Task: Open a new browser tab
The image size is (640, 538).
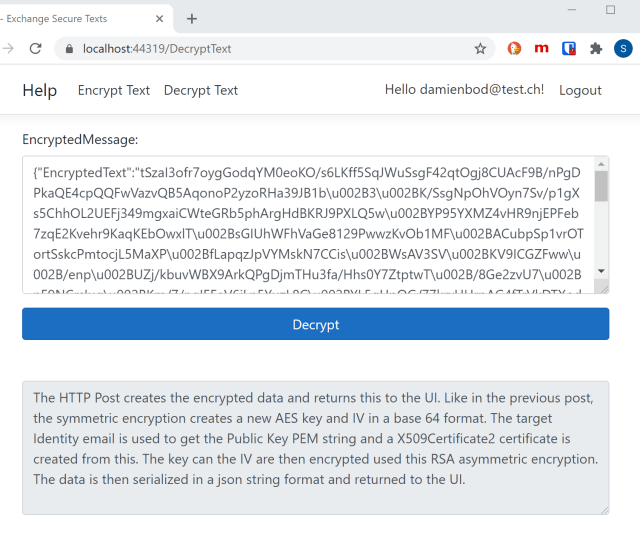Action: click(x=192, y=19)
